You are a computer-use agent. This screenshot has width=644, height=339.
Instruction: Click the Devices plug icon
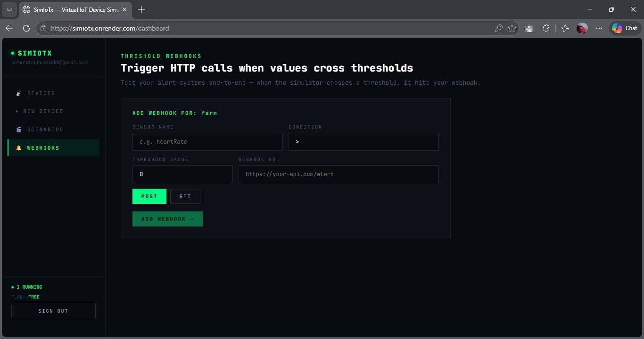coord(19,93)
